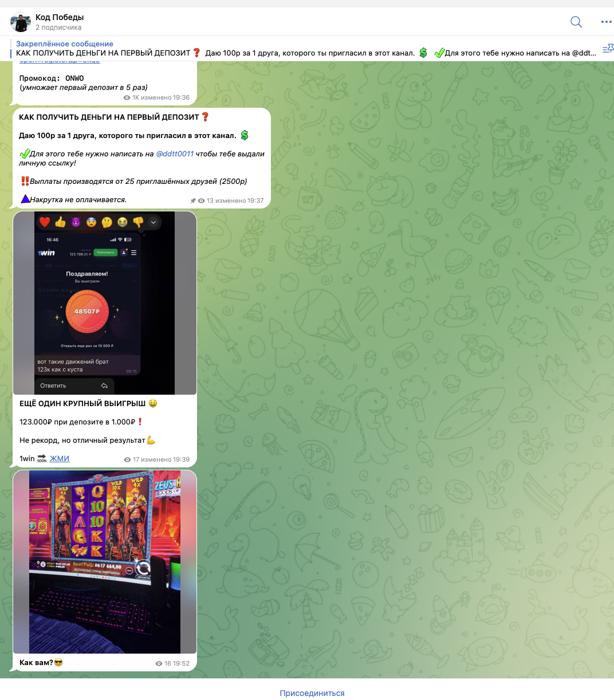React with the fearful face emoji
The image size is (614, 700).
[91, 222]
